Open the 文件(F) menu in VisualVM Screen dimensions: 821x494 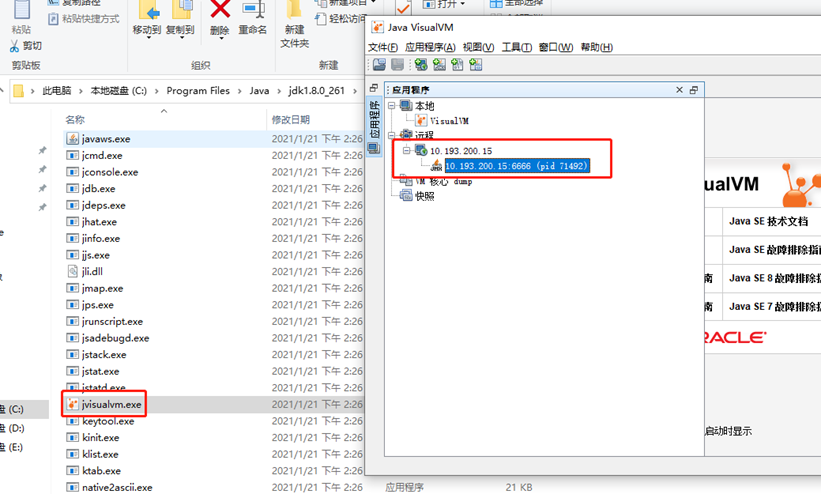[x=382, y=47]
